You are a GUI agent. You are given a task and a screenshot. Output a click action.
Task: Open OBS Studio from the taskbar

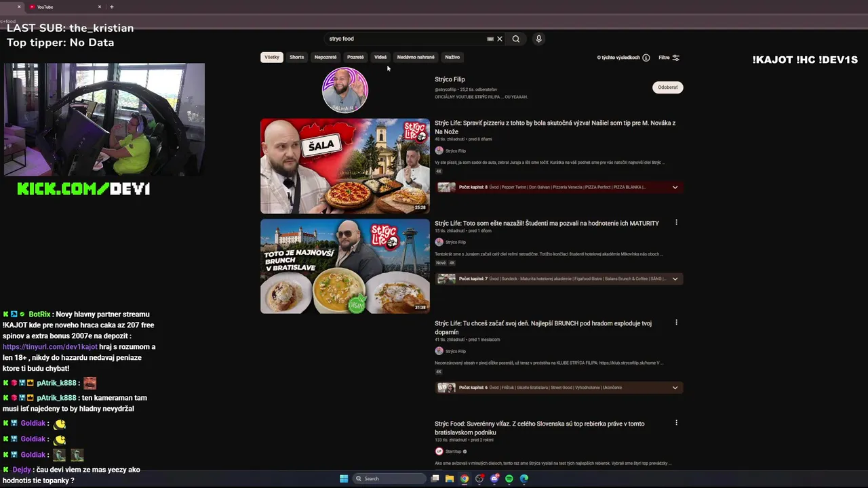[x=479, y=479]
